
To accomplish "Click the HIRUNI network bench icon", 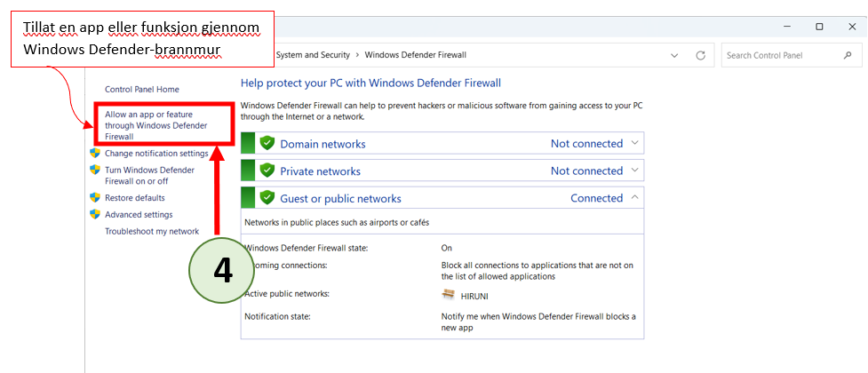I will [449, 294].
